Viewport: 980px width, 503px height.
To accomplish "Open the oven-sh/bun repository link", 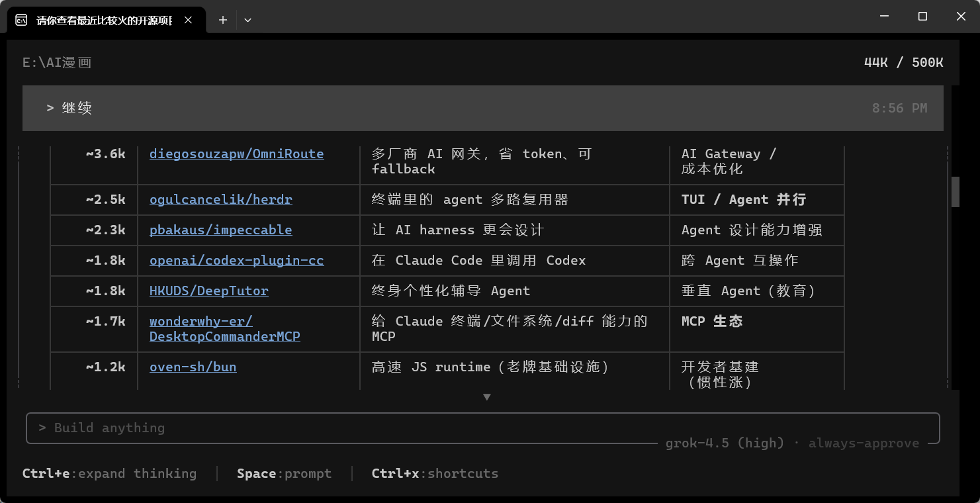I will [x=193, y=367].
